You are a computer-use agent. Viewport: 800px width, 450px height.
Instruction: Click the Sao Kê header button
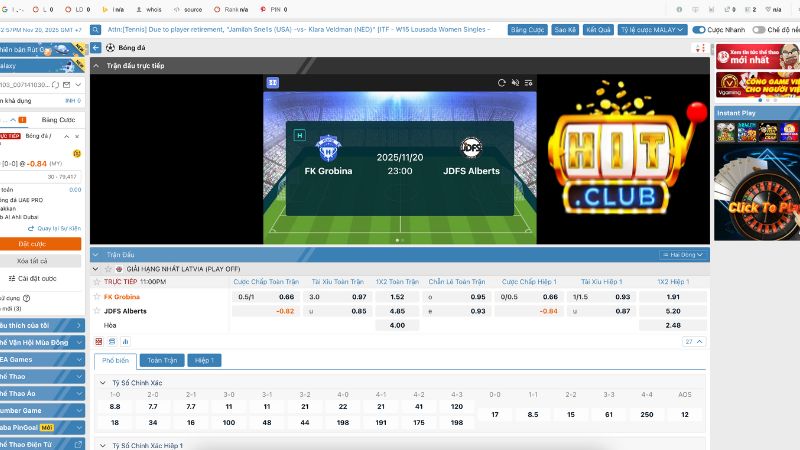point(565,30)
